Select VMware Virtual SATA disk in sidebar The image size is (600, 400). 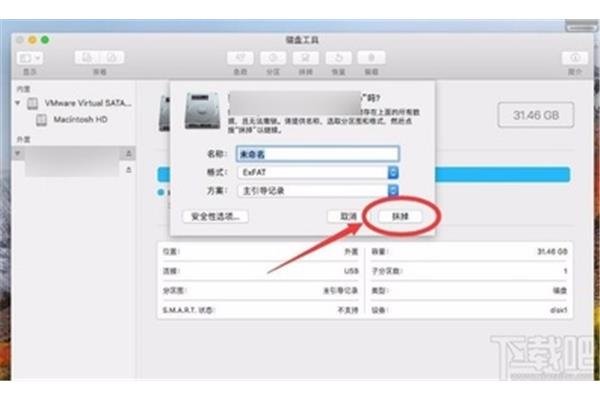(x=79, y=103)
